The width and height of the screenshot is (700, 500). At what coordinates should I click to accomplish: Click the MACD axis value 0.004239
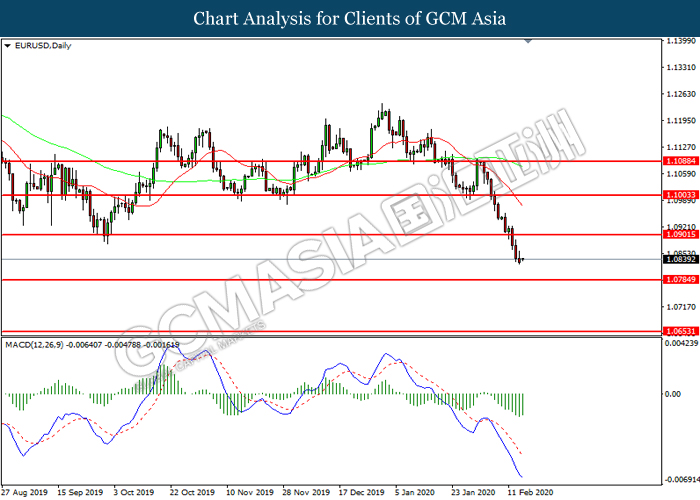[x=682, y=343]
